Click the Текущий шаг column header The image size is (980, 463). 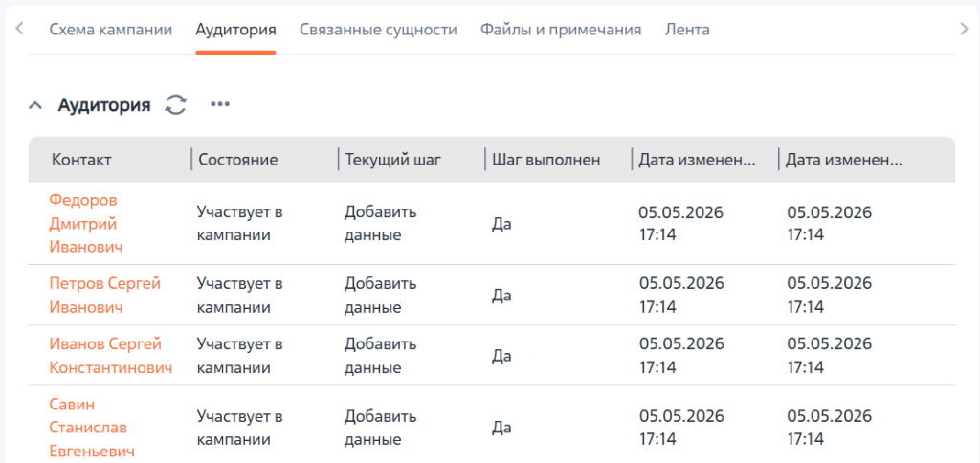(x=393, y=160)
